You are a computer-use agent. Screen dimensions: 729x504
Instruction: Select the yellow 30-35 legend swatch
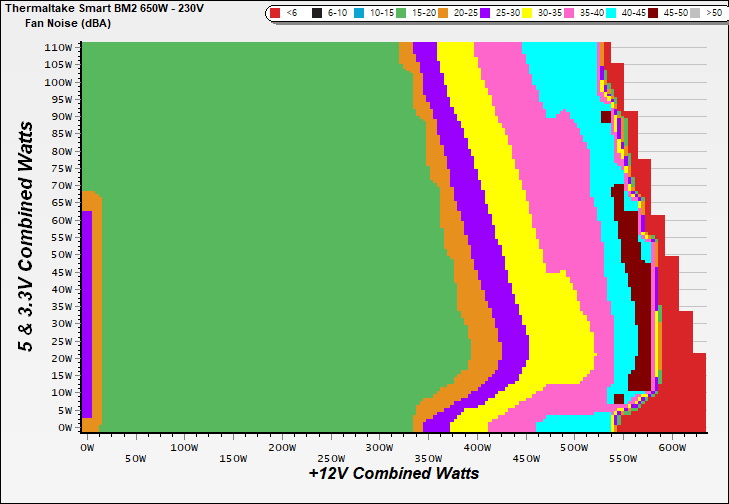(527, 14)
